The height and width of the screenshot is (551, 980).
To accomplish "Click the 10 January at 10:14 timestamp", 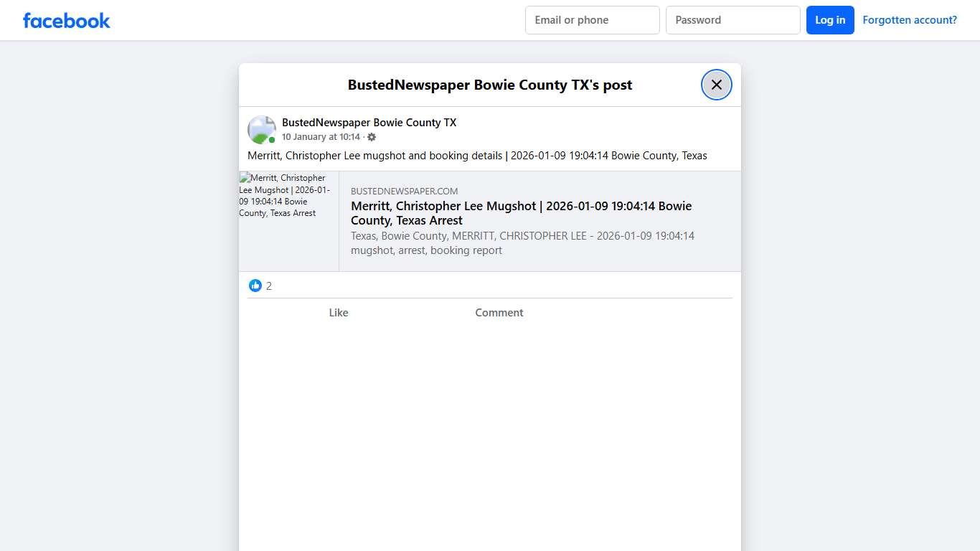I will click(x=321, y=137).
